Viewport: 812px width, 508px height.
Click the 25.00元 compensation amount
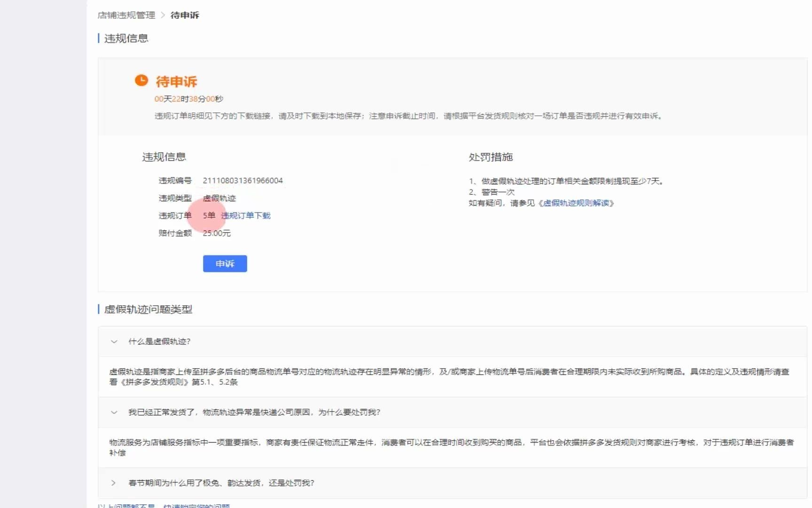click(x=217, y=233)
